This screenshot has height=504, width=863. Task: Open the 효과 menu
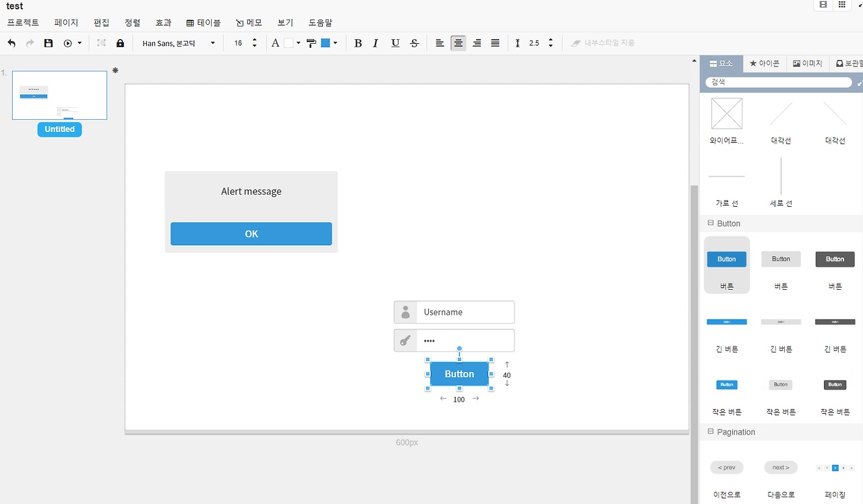[x=164, y=23]
